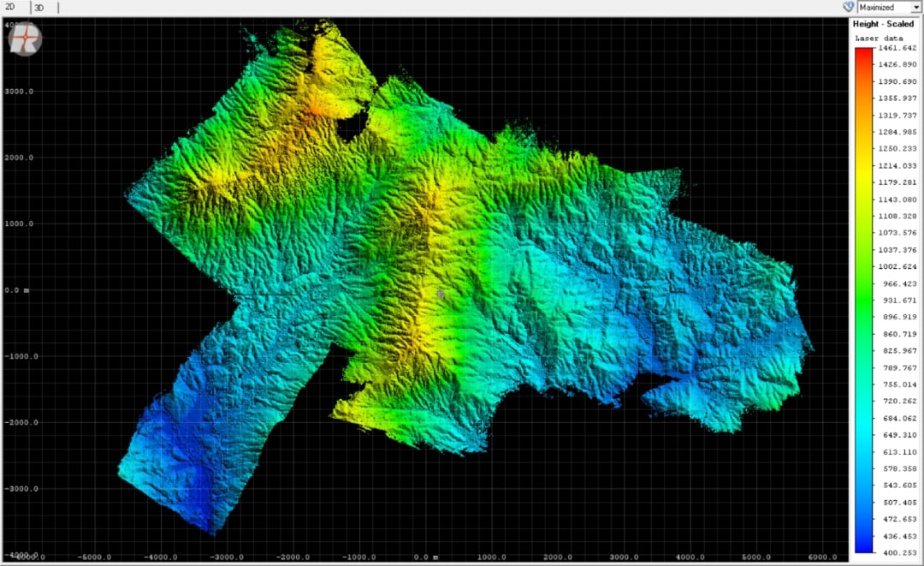Open the Maximized window layout dropdown

click(885, 7)
